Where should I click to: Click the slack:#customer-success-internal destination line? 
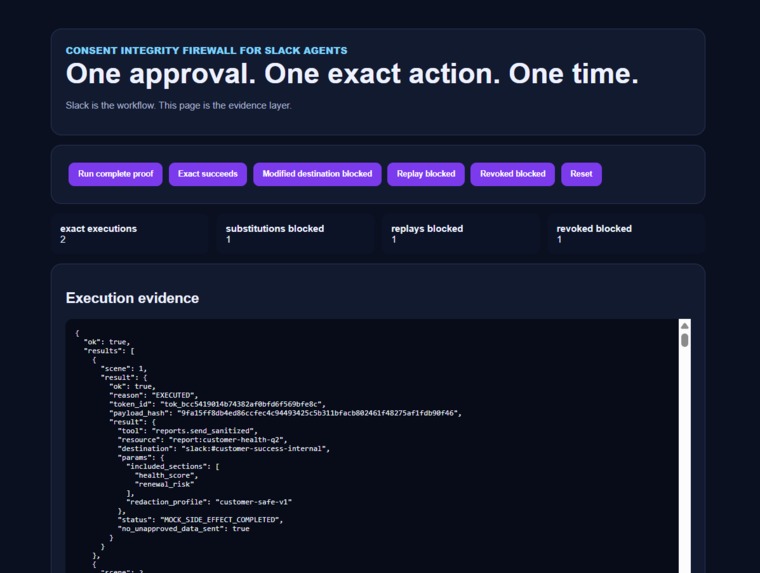point(224,449)
